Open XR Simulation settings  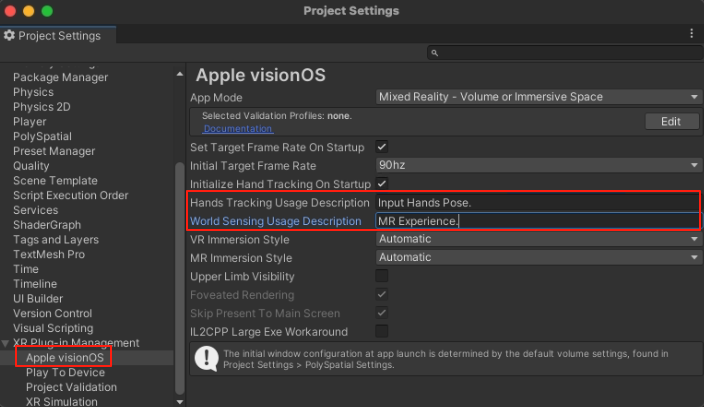62,402
